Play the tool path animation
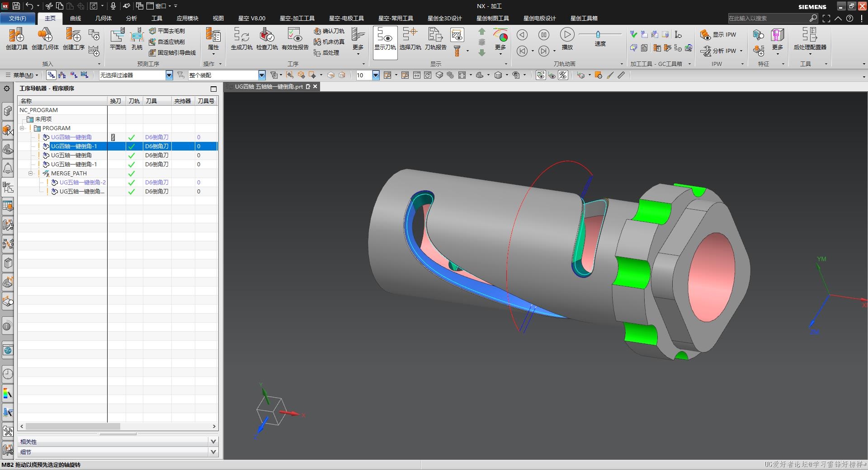The width and height of the screenshot is (868, 470). 567,34
